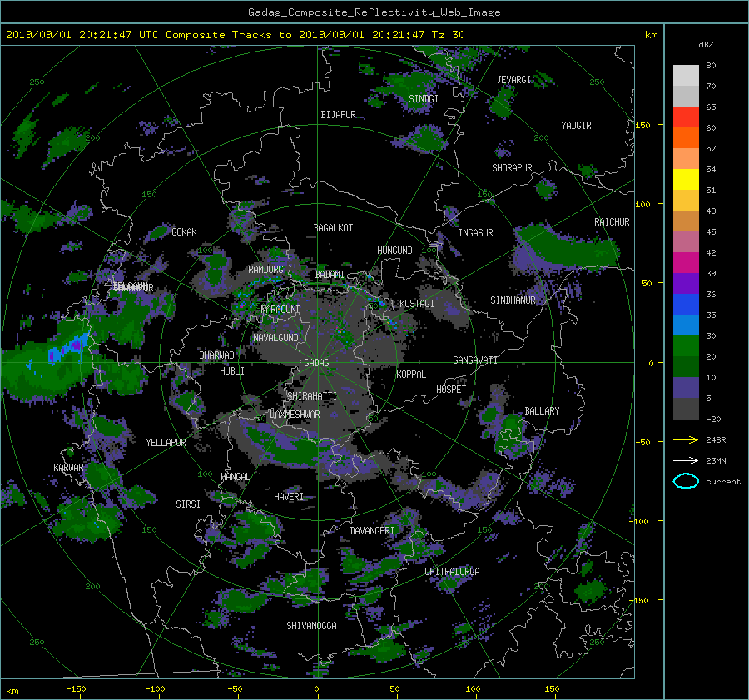The height and width of the screenshot is (700, 749).
Task: Click the SHIVAMOGGA city label
Action: pos(311,626)
